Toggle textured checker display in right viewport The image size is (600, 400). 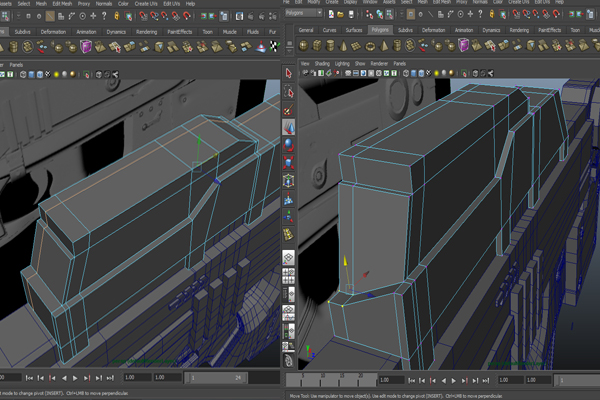click(x=429, y=73)
